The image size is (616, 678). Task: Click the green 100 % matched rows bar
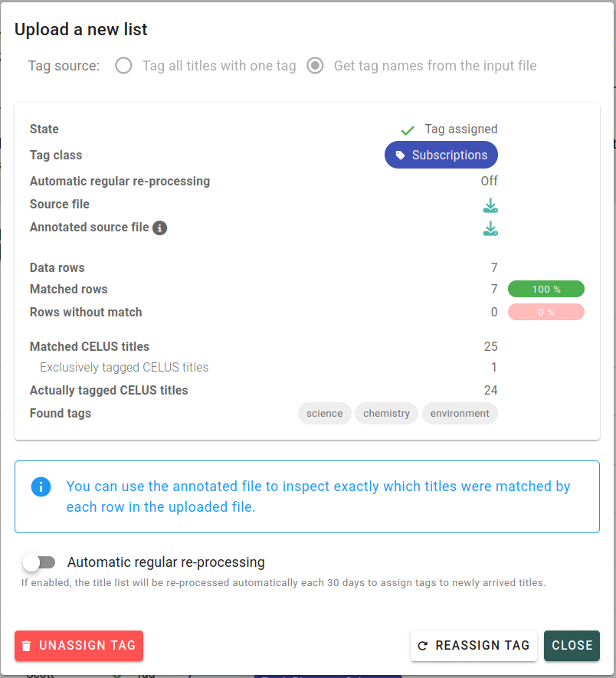546,290
